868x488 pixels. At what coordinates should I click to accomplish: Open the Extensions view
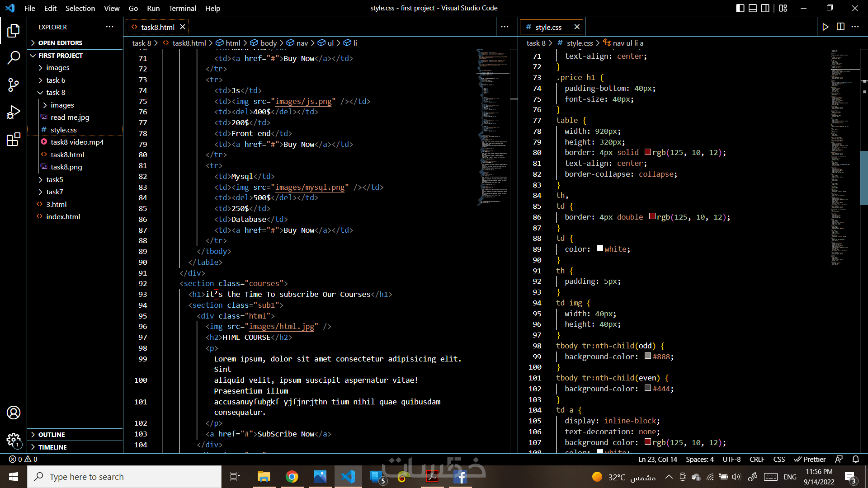pos(14,139)
